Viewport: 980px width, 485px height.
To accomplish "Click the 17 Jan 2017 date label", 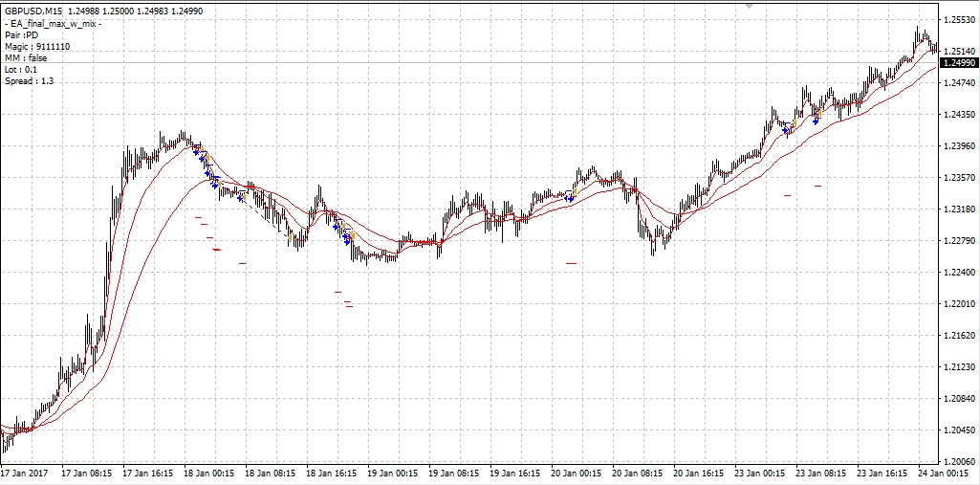I will click(x=26, y=474).
